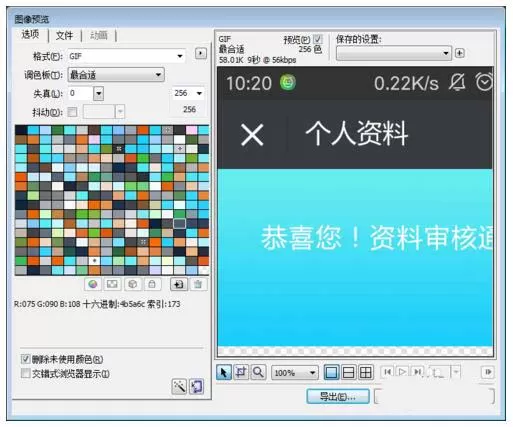Viewport: 513px width, 427px height.
Task: Jump to the last frame
Action: (417, 372)
